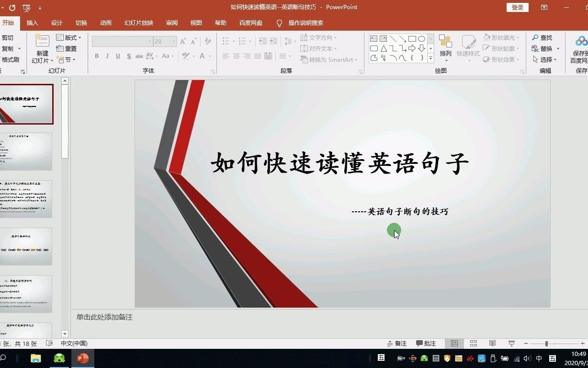Click the Increase Font Size icon
The height and width of the screenshot is (368, 588).
[x=182, y=42]
